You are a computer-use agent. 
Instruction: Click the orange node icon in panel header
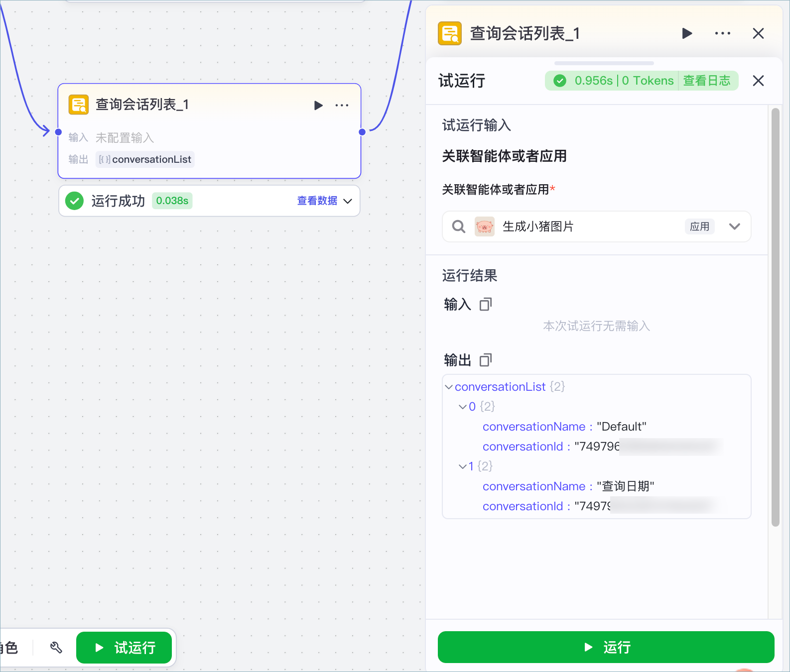click(450, 33)
